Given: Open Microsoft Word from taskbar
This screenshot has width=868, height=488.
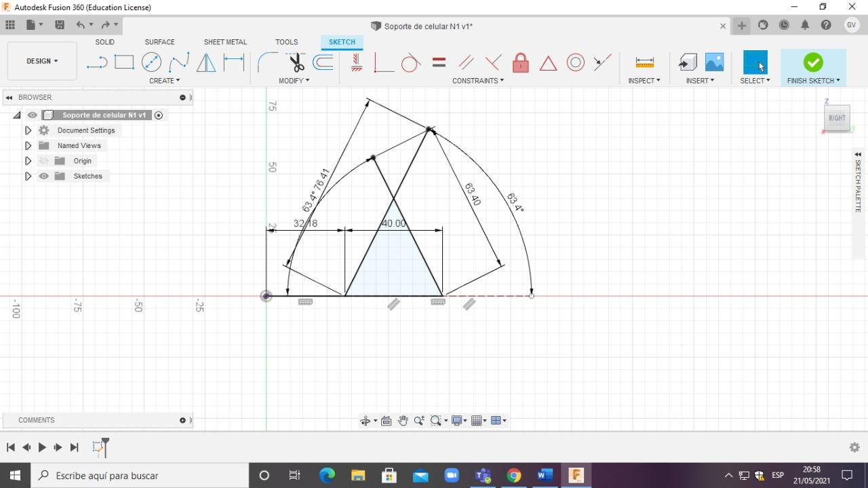Looking at the screenshot, I should (x=545, y=476).
